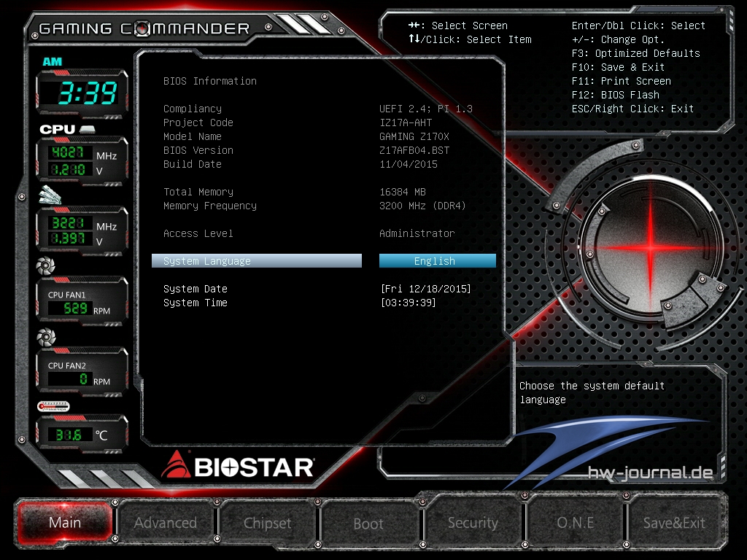Select the System Language row
Image resolution: width=747 pixels, height=560 pixels.
(256, 260)
